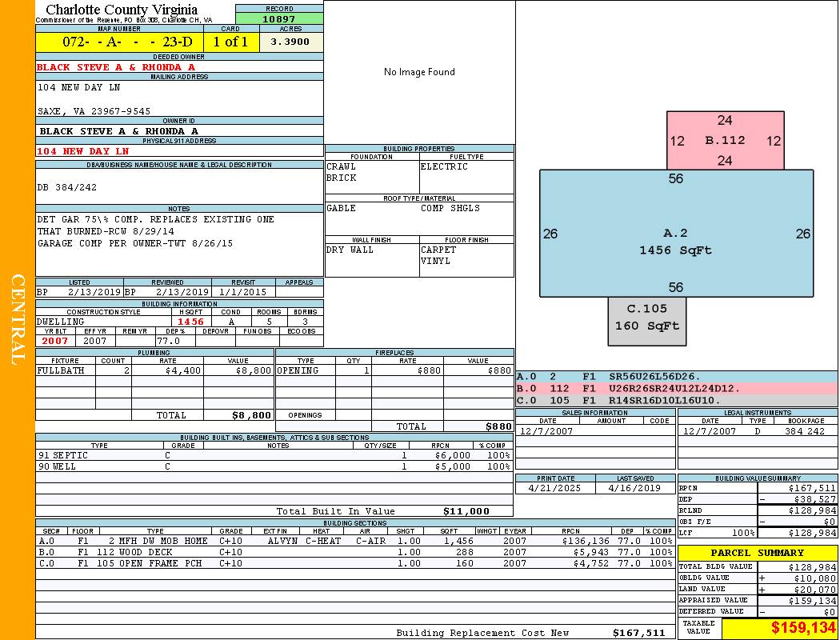Select the 90 WELL built-in row
Screen dimensions: 840x640
[274, 466]
